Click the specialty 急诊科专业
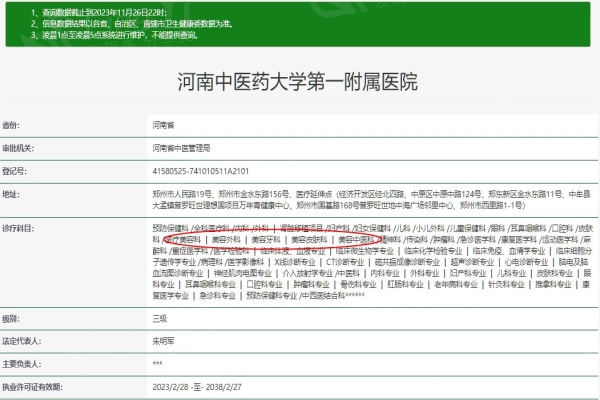This screenshot has width=600, height=400. click(x=218, y=296)
